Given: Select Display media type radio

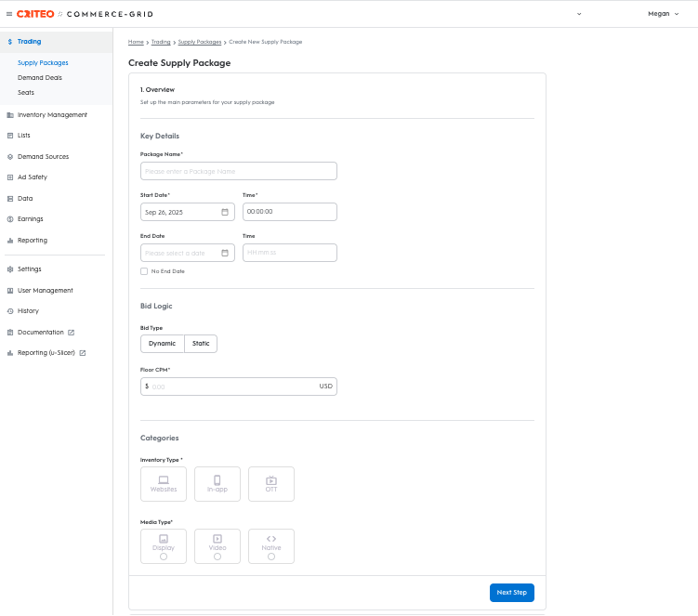Looking at the screenshot, I should [x=164, y=557].
